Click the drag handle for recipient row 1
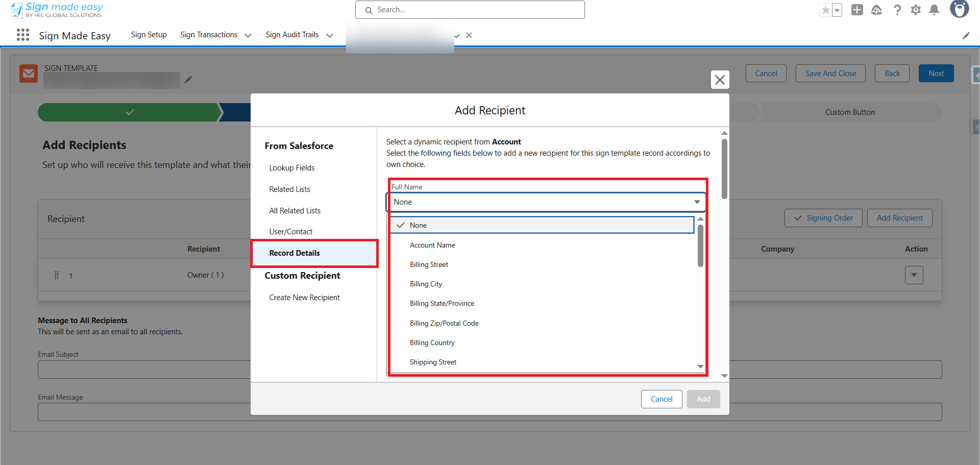Screen dimensions: 980x465 [57, 275]
